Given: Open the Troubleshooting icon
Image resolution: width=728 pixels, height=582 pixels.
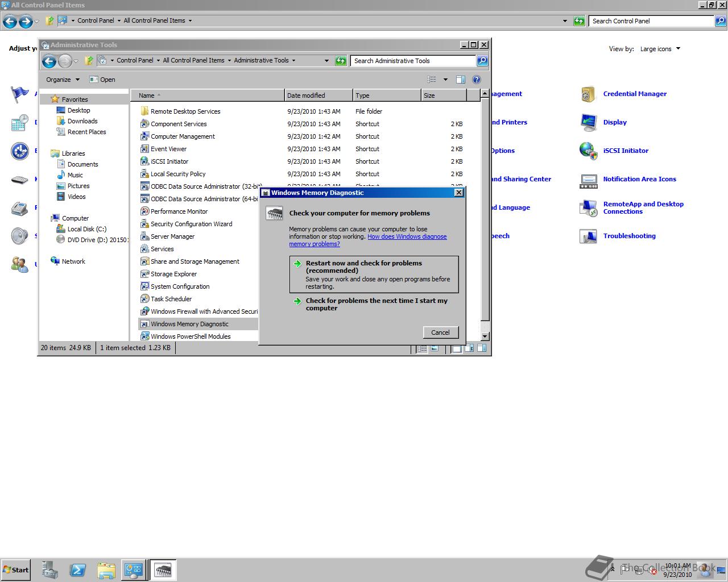Looking at the screenshot, I should click(588, 236).
